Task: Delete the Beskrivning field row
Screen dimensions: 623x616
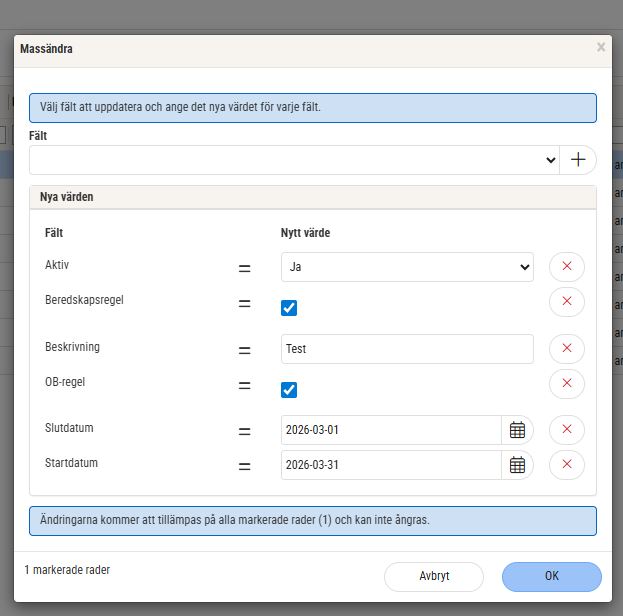Action: pyautogui.click(x=566, y=348)
